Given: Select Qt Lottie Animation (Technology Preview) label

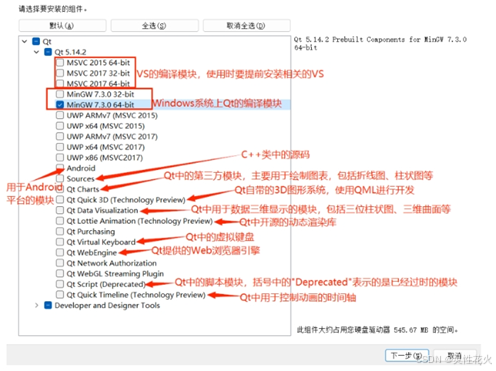Looking at the screenshot, I should (140, 221).
